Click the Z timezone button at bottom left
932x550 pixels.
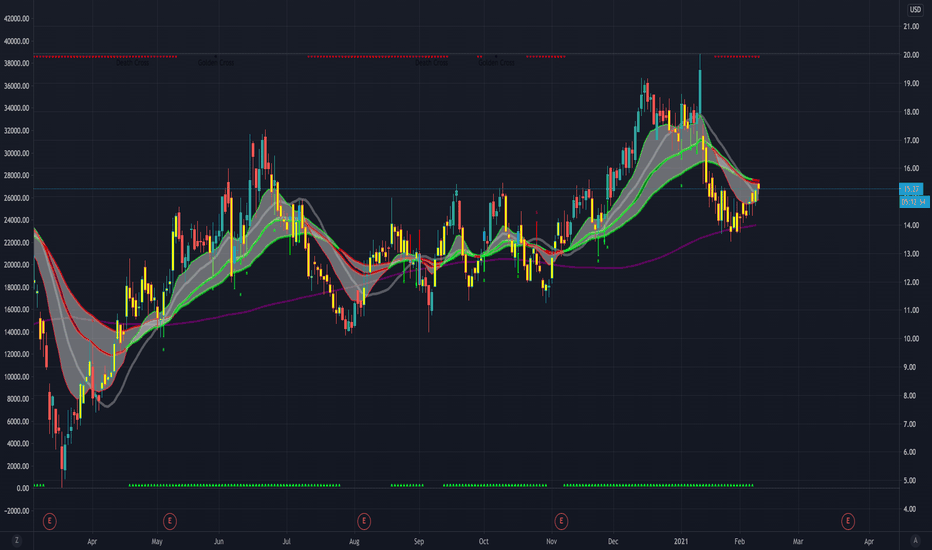click(x=17, y=540)
